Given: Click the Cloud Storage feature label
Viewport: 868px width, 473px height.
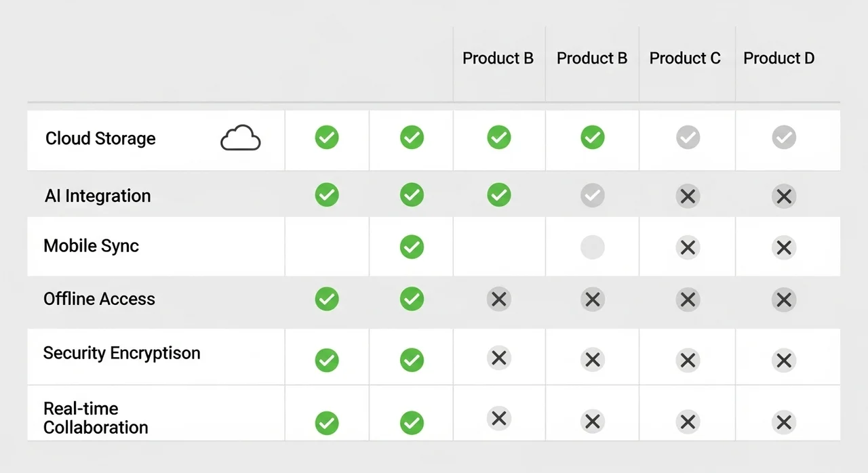Looking at the screenshot, I should point(100,138).
